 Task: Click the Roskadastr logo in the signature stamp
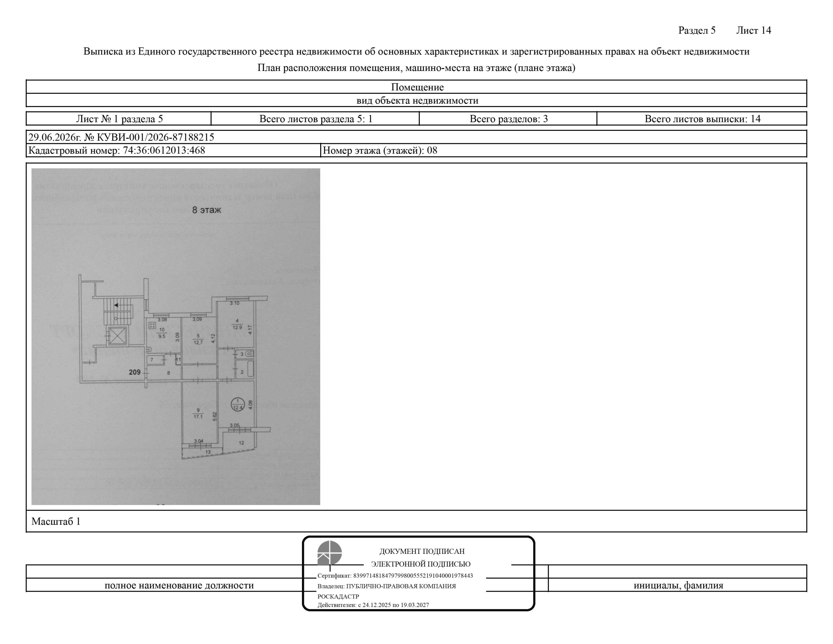pos(330,553)
